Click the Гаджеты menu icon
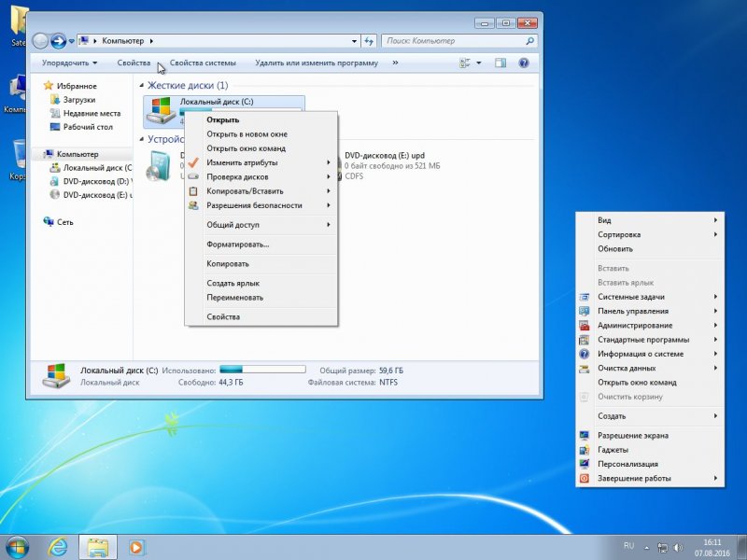Viewport: 747px width, 560px height. [585, 450]
